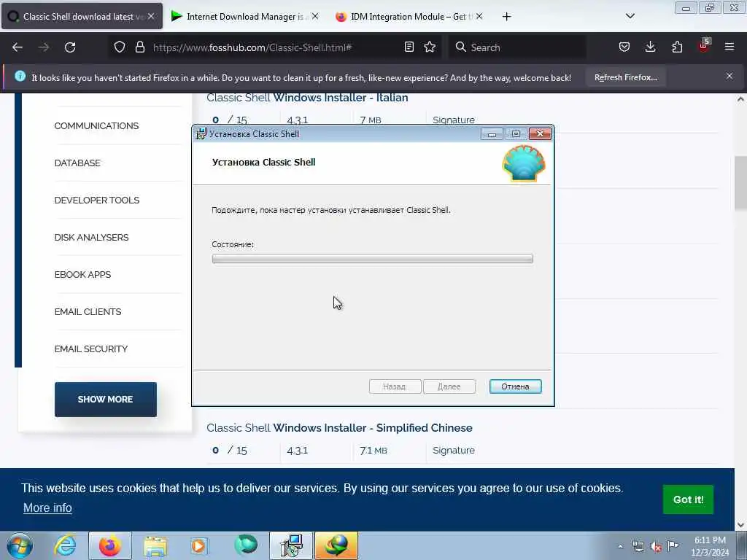This screenshot has height=560, width=747.
Task: Open the Signature link for Italian installer
Action: coord(454,120)
